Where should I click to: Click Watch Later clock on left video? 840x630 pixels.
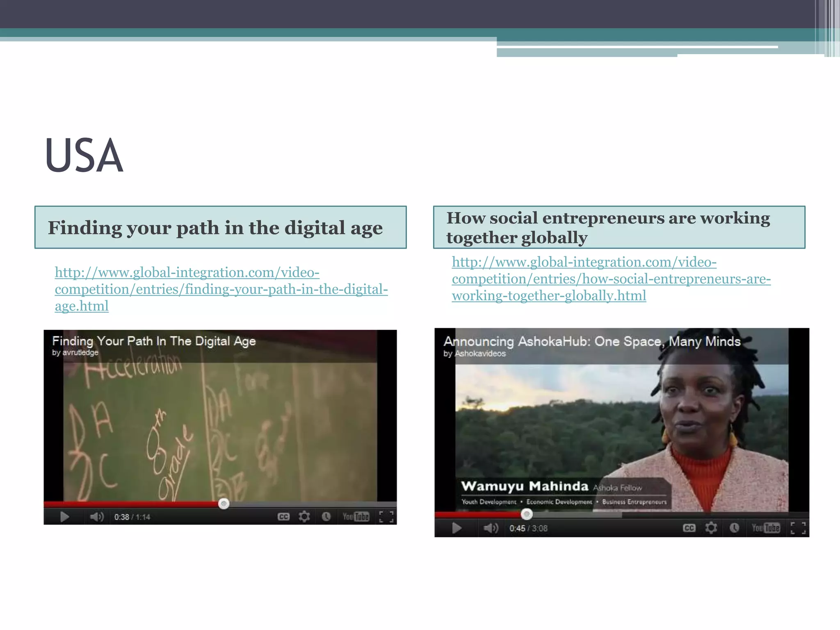click(326, 517)
